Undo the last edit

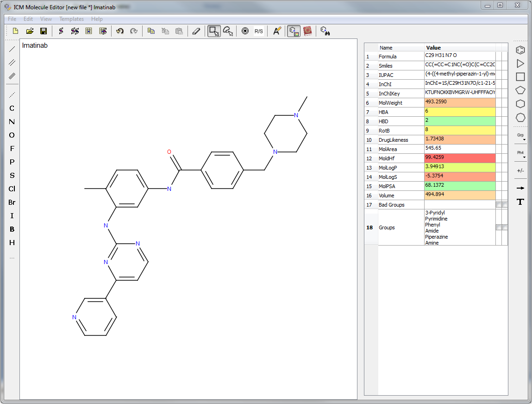coord(120,31)
